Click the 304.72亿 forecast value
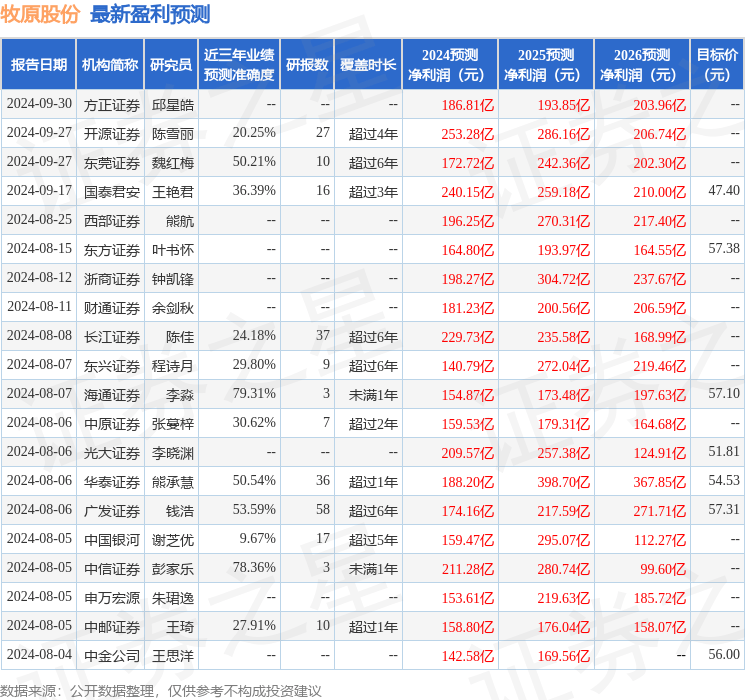This screenshot has height=700, width=745. [564, 279]
